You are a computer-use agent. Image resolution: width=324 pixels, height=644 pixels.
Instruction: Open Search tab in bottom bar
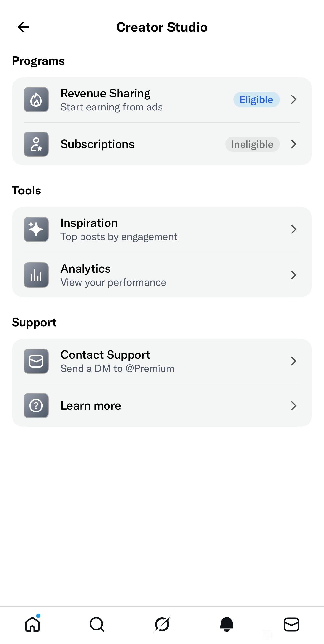pyautogui.click(x=97, y=625)
